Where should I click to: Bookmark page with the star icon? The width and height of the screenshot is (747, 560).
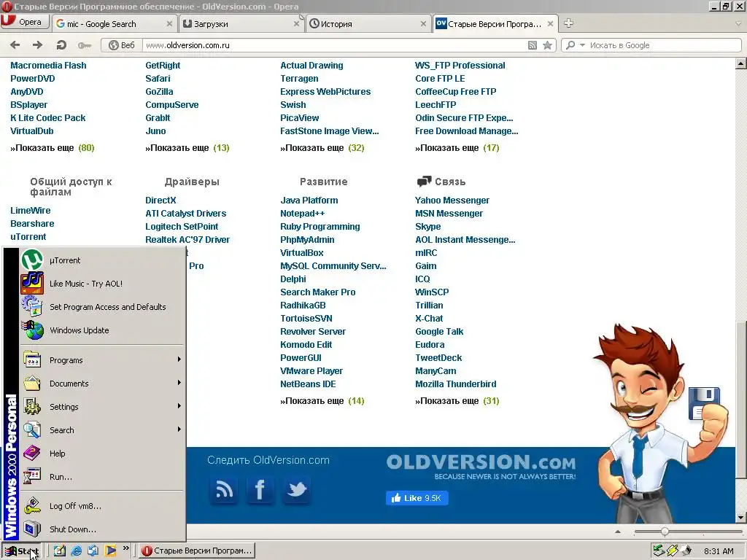tap(547, 45)
